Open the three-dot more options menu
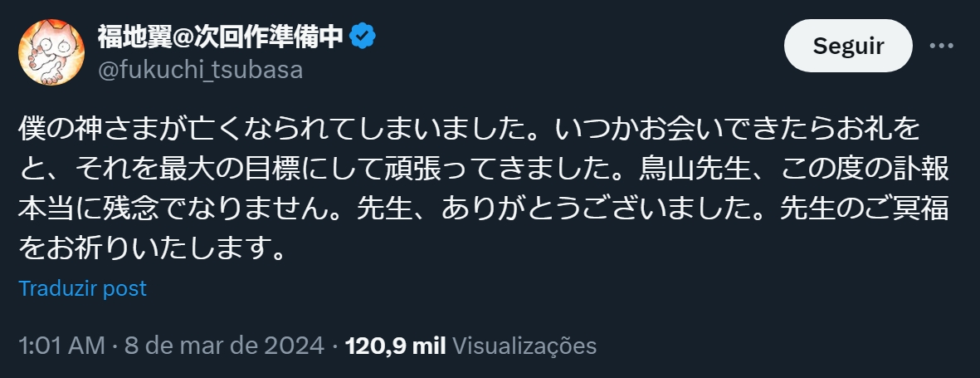 941,46
